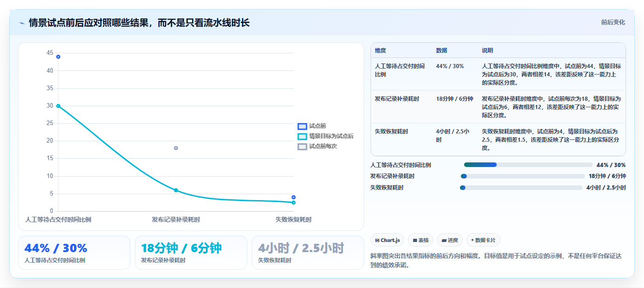This screenshot has width=644, height=288.
Task: Toggle the 试点前每次 legend entry
Action: coord(317,146)
